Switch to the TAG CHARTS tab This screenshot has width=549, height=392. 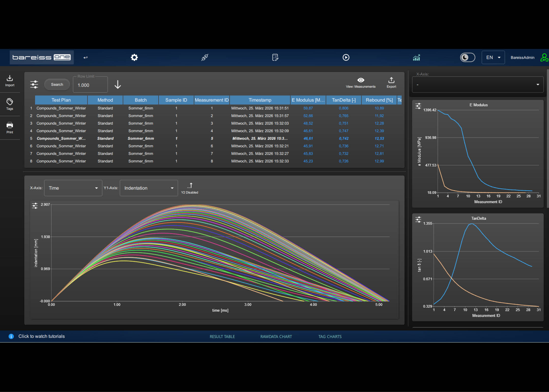click(330, 337)
